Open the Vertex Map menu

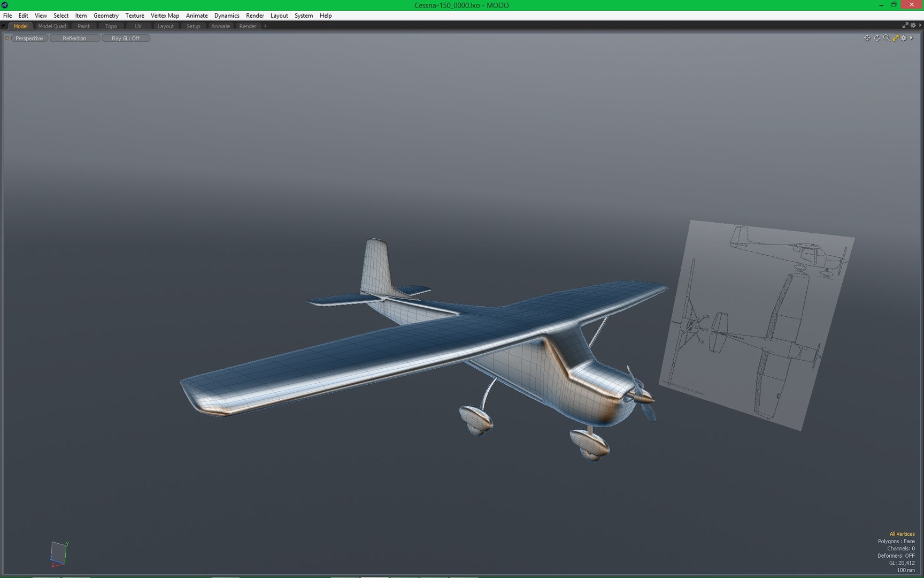(165, 16)
